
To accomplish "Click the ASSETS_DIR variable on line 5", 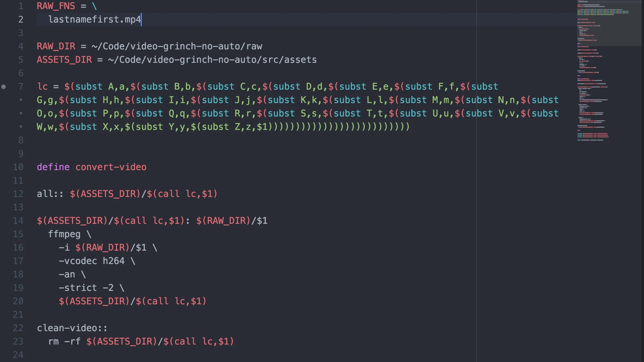I will (64, 60).
